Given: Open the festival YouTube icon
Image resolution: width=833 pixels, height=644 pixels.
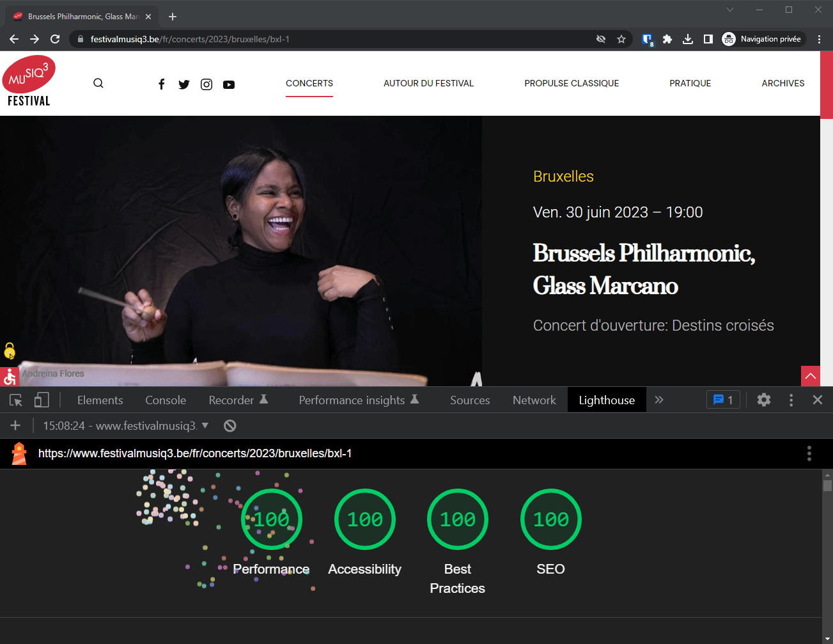Looking at the screenshot, I should [x=229, y=84].
